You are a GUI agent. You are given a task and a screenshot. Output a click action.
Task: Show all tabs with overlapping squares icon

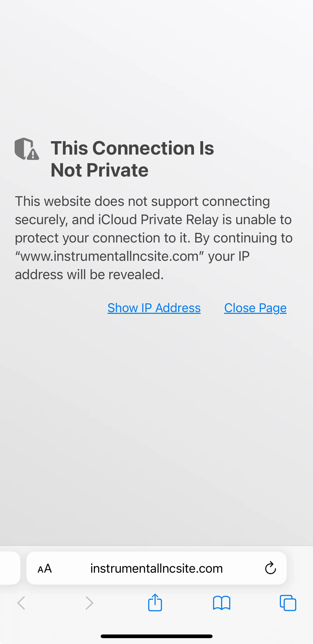pyautogui.click(x=288, y=603)
